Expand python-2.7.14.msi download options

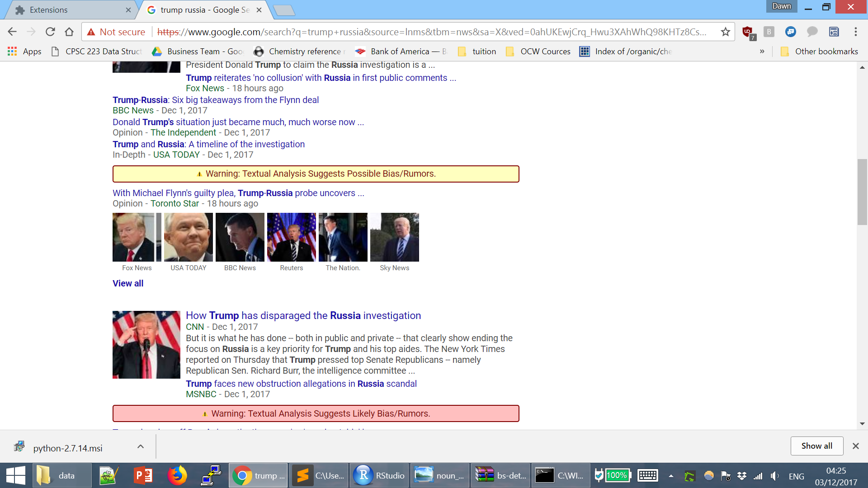tap(141, 446)
